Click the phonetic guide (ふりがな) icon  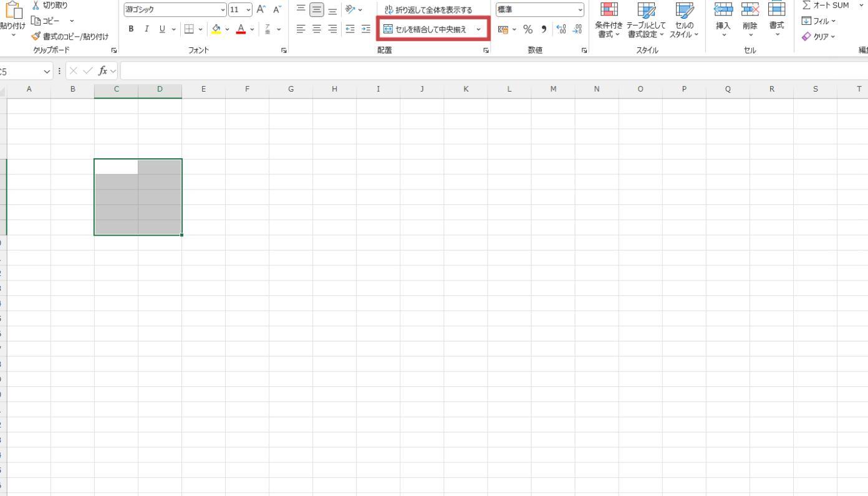click(268, 29)
